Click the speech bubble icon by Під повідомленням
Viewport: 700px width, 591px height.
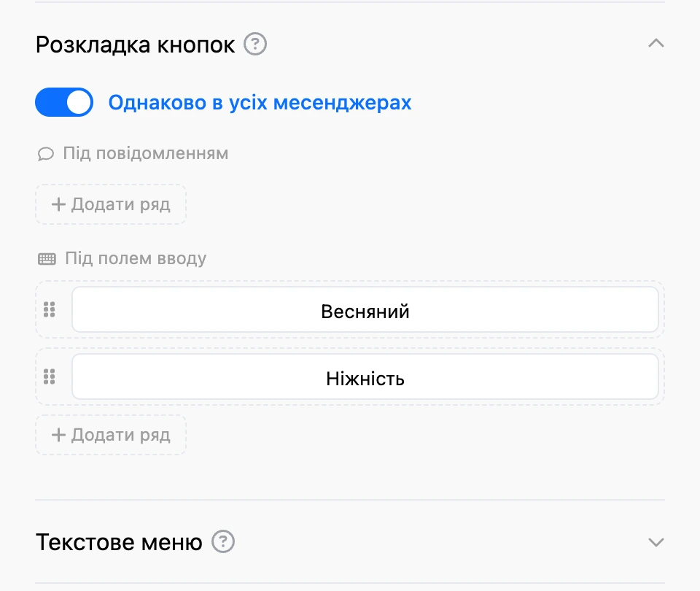(x=45, y=154)
